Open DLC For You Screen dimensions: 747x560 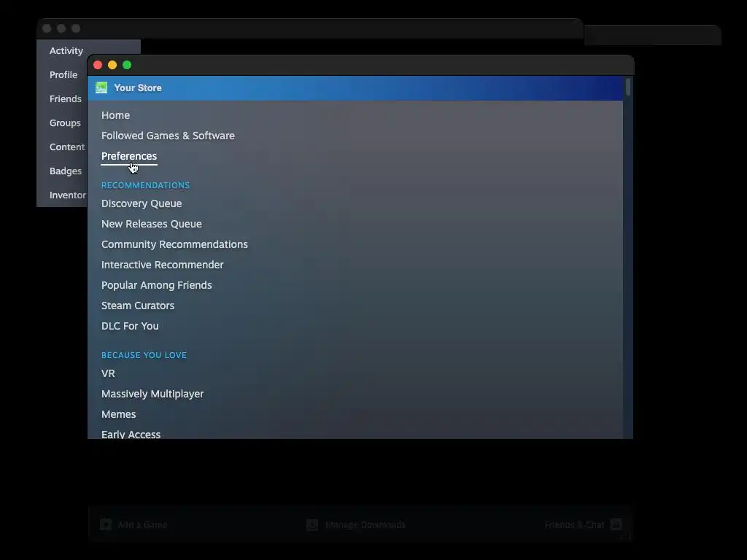coord(130,326)
